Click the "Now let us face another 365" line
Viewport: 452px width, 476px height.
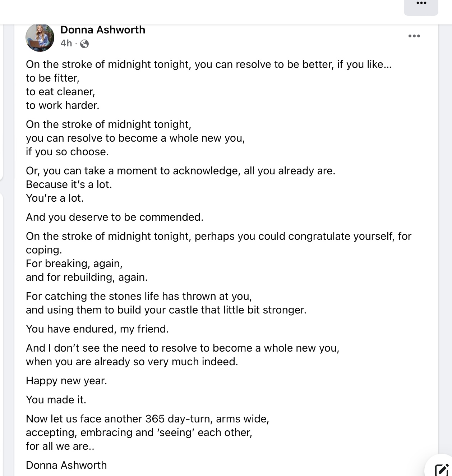[x=147, y=419]
